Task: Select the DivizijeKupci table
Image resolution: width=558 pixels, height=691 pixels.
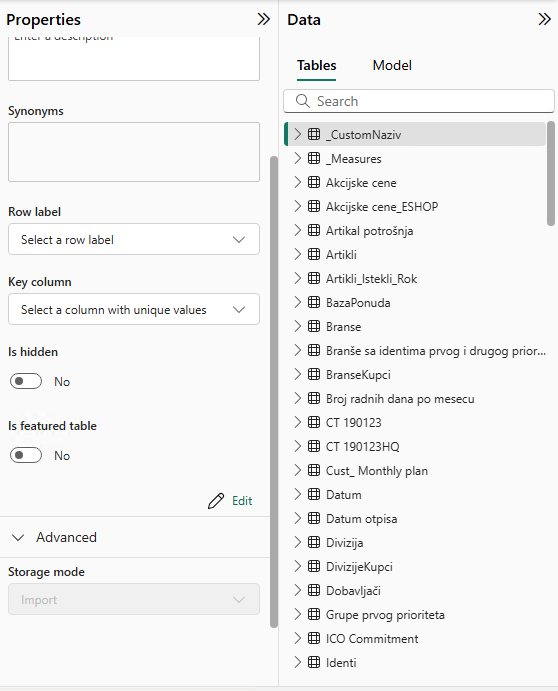Action: [x=359, y=567]
